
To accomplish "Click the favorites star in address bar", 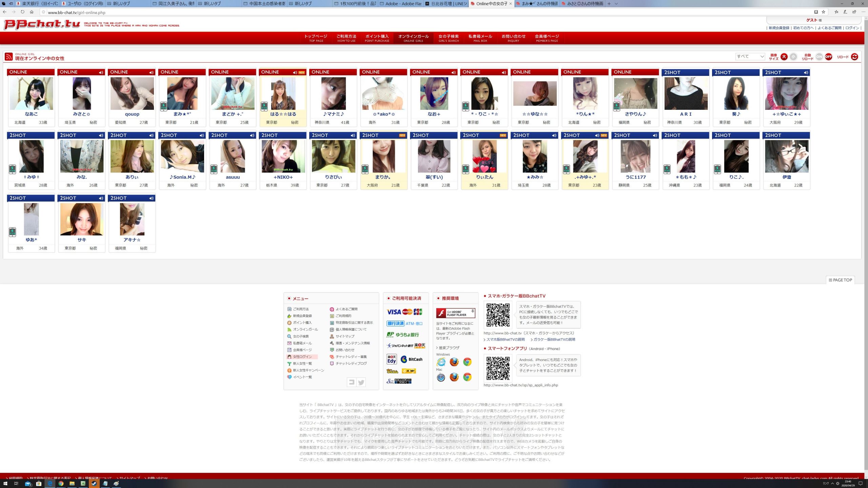I will click(823, 12).
